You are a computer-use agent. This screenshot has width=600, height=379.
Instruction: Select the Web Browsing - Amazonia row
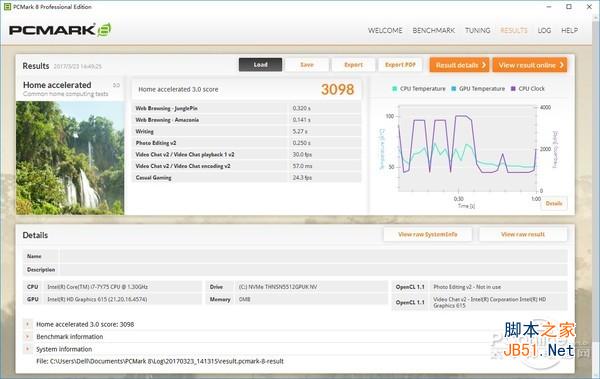click(x=246, y=120)
